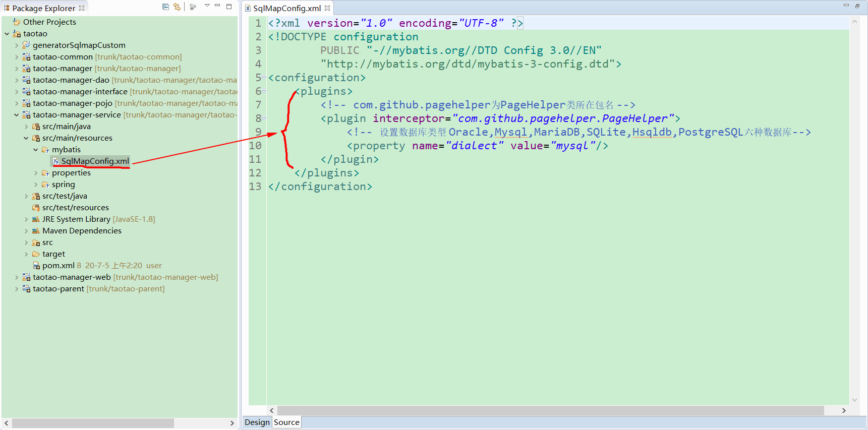Expand the plain src folder
Image resolution: width=868 pixels, height=430 pixels.
coord(26,242)
